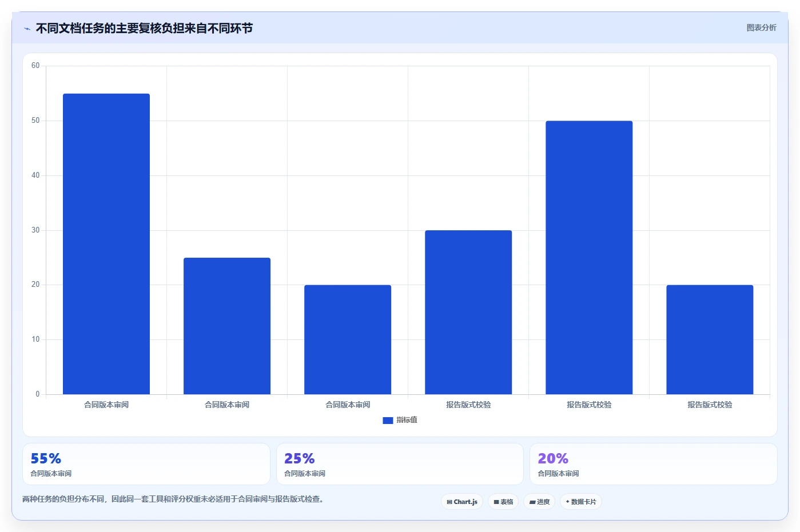
Task: Open the Chart.js chip
Action: tap(462, 502)
